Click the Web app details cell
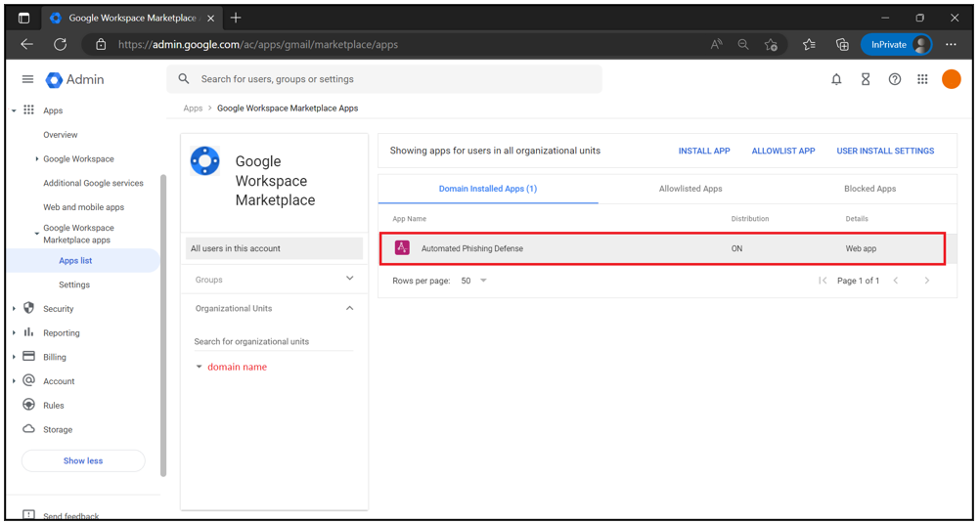Screen dimensions: 980x524 click(x=861, y=248)
